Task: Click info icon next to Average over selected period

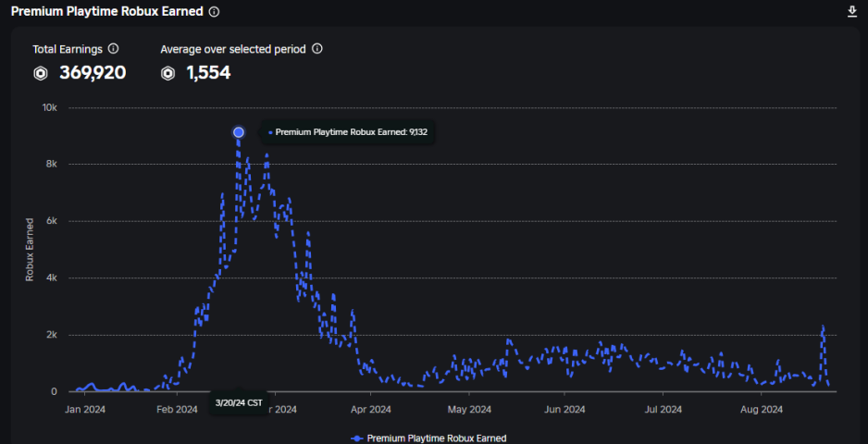Action: tap(317, 49)
